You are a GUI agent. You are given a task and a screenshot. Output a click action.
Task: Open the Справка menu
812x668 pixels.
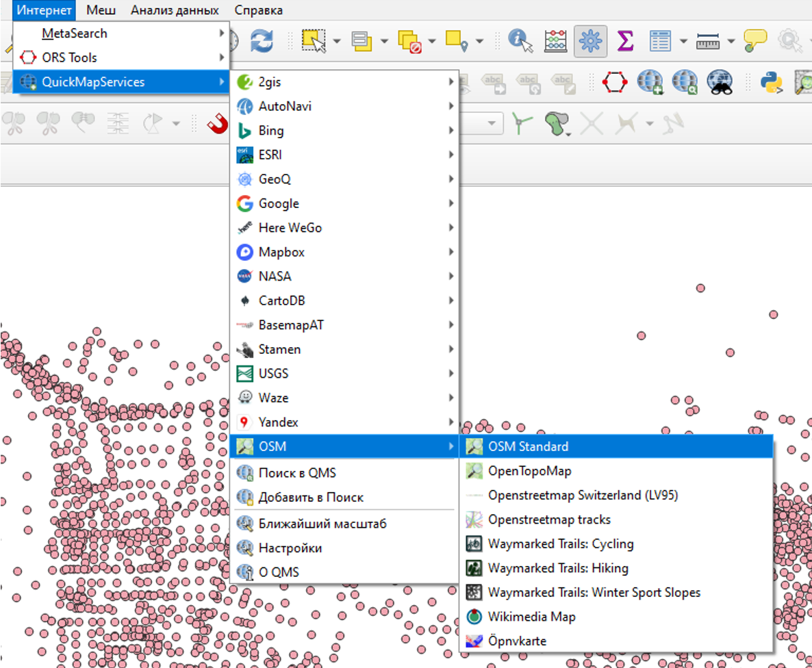258,10
